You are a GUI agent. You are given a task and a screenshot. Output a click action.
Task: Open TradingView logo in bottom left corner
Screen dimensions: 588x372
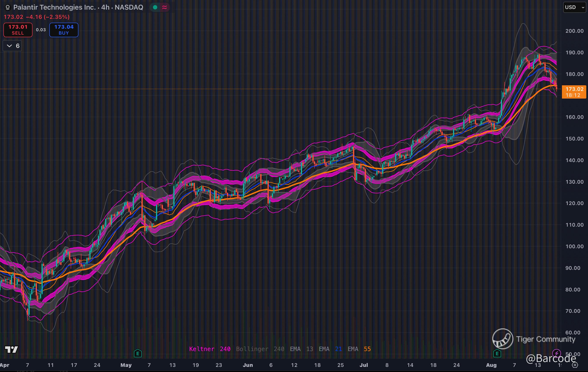click(11, 350)
